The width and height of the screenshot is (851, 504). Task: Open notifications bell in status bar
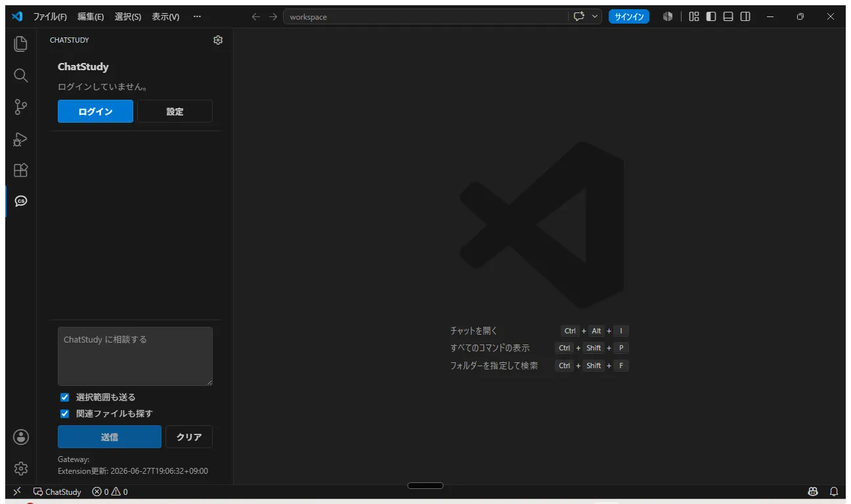tap(834, 492)
